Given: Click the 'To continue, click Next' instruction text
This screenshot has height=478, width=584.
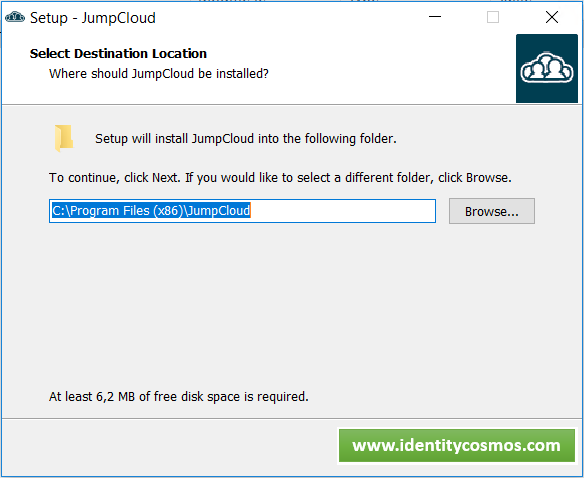Looking at the screenshot, I should tap(280, 178).
